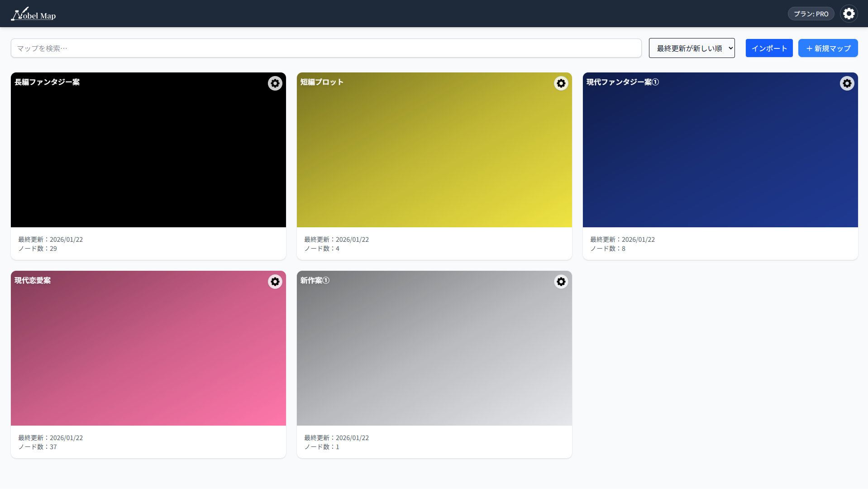Click the 現代恋愛案 title text
Viewport: 868px width, 489px height.
(x=33, y=280)
